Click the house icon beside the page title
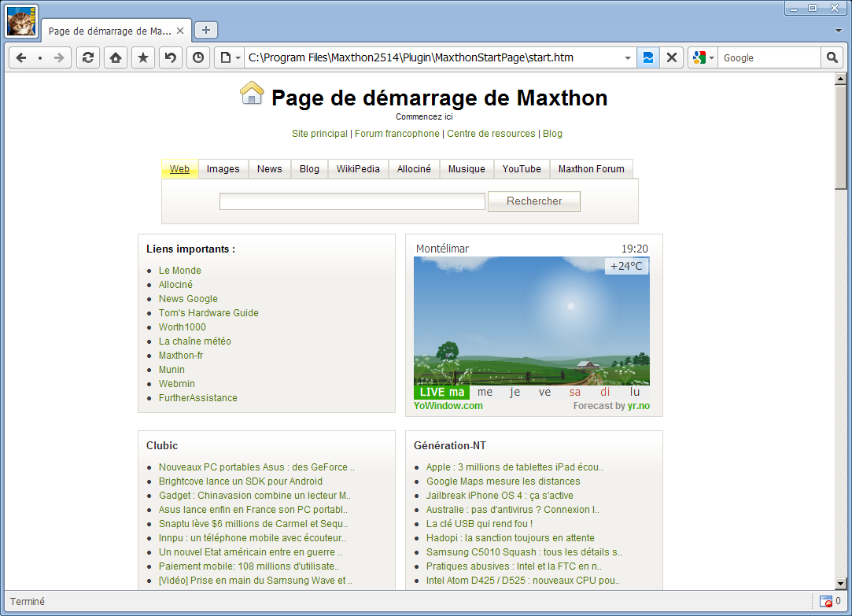Screen dimensions: 852x616 (x=252, y=93)
